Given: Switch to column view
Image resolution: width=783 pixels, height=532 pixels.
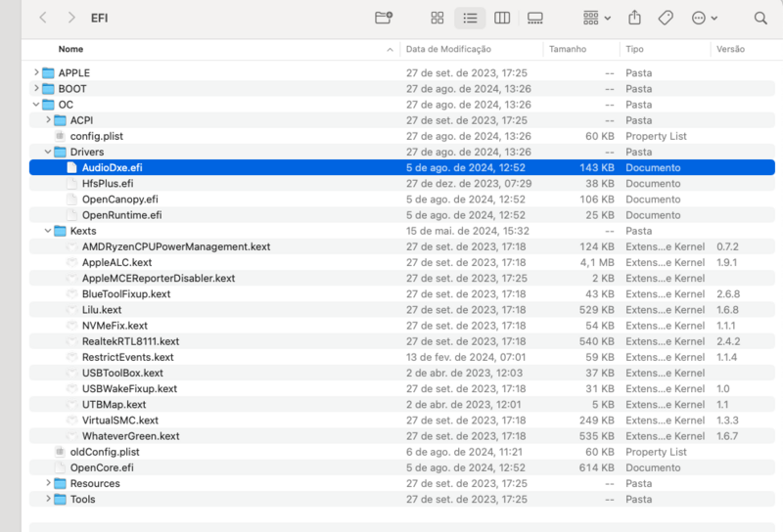Looking at the screenshot, I should pos(502,18).
